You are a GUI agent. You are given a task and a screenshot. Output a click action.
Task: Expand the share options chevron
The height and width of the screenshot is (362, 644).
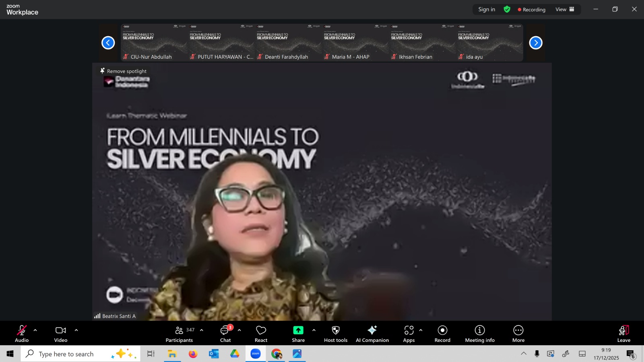coord(314,330)
